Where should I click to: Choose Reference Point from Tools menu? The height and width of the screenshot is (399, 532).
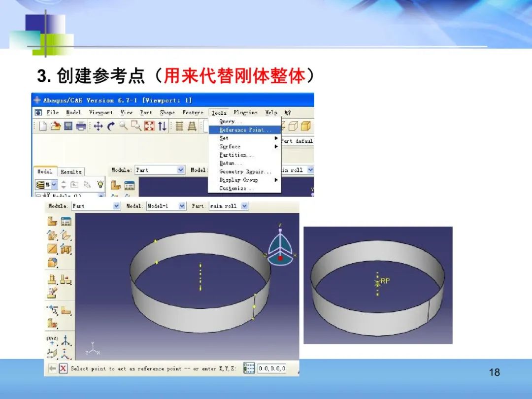(x=244, y=130)
